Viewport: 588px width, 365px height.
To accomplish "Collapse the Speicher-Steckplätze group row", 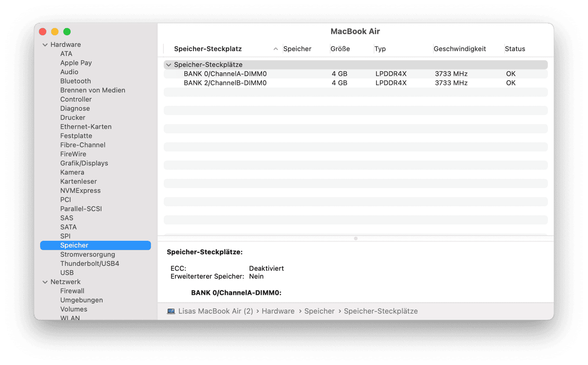I will [x=168, y=65].
